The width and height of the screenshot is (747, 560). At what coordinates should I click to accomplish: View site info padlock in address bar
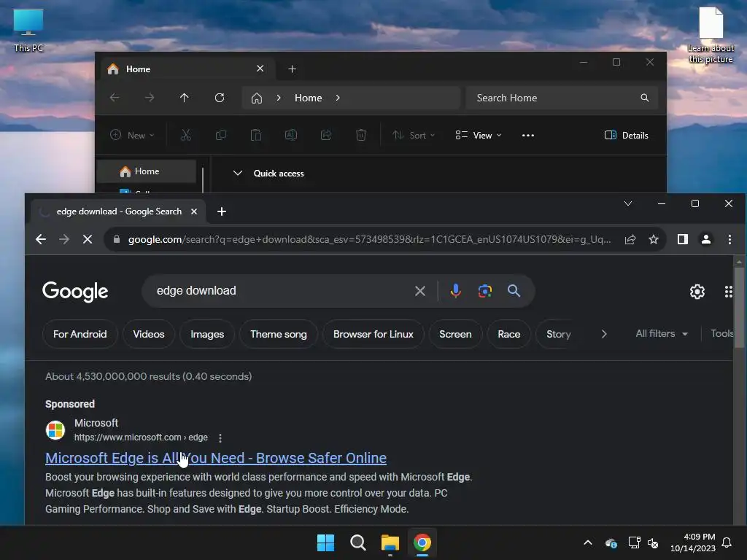116,239
